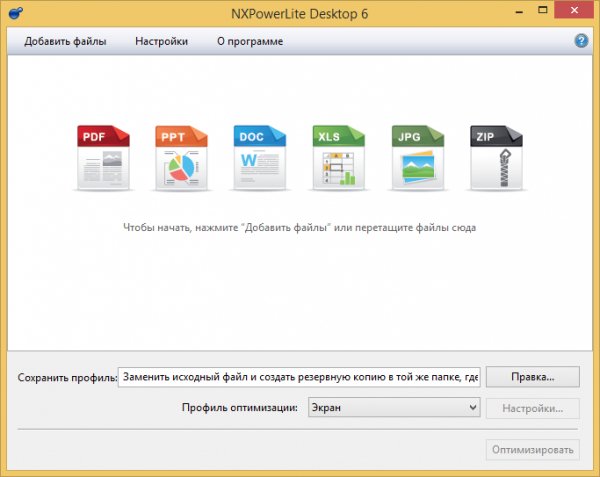Viewport: 600px width, 477px height.
Task: Click the Правка... button
Action: (x=533, y=377)
